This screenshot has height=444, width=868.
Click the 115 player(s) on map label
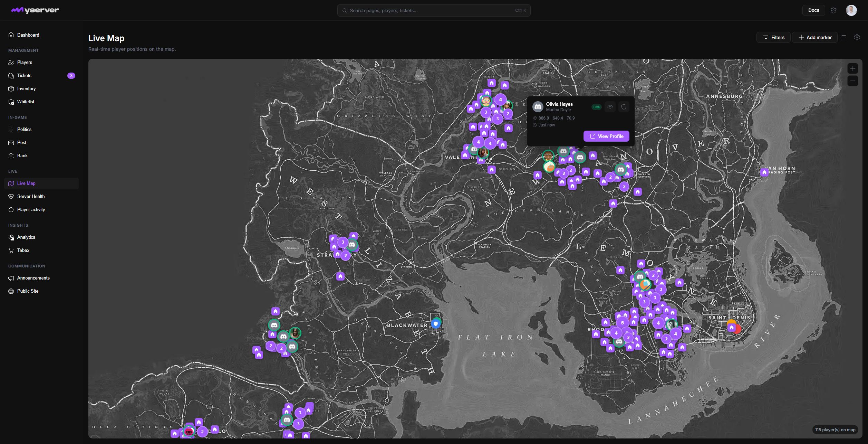click(x=835, y=430)
